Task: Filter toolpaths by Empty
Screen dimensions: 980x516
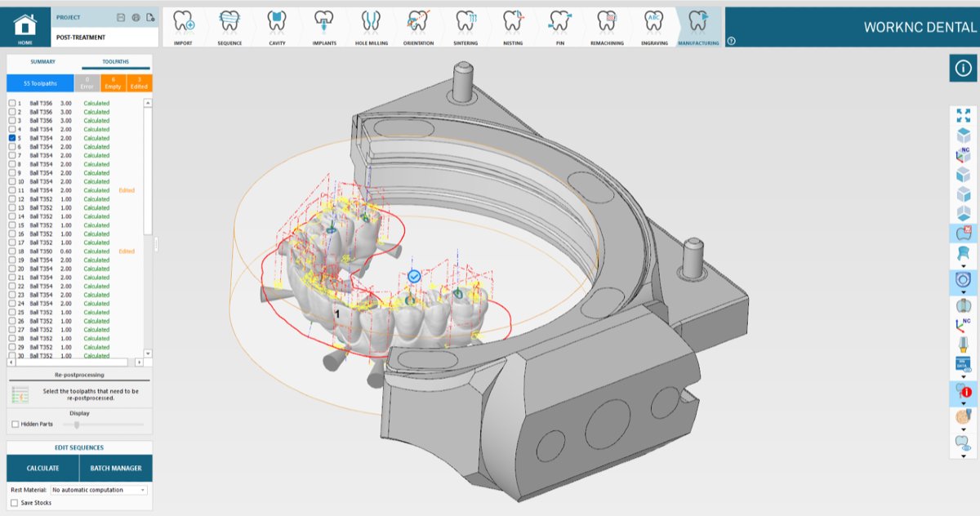Action: click(x=114, y=82)
